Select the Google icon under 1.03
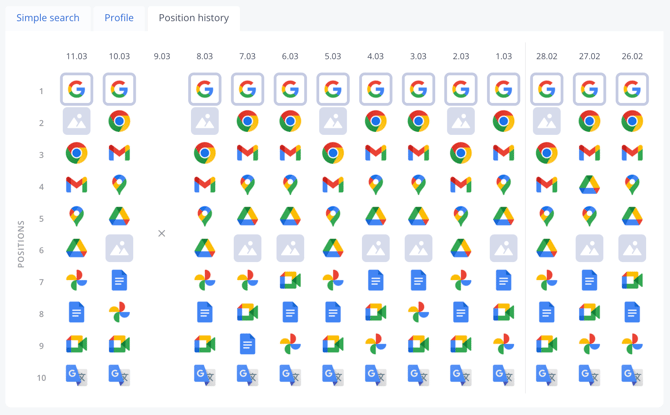The width and height of the screenshot is (670, 415). pyautogui.click(x=503, y=90)
